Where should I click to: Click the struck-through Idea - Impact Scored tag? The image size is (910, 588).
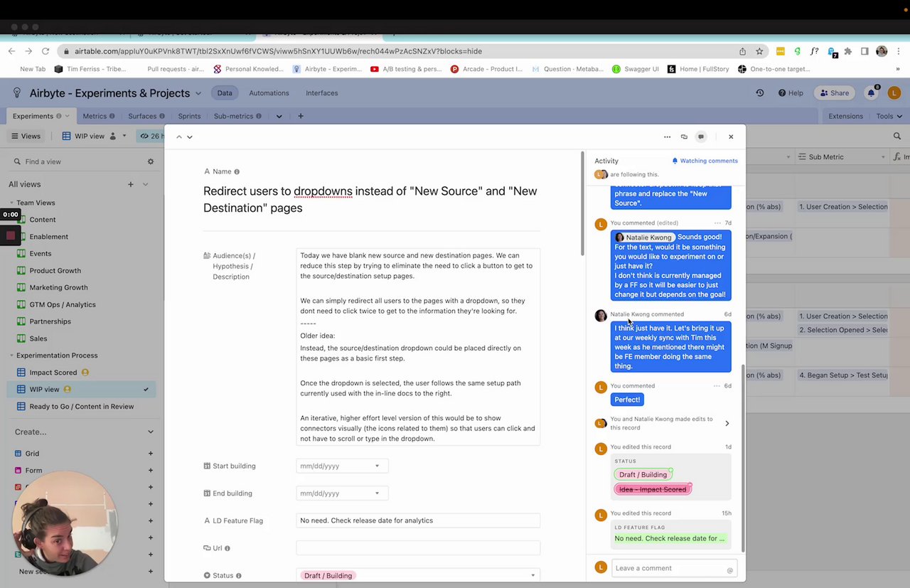(x=653, y=489)
